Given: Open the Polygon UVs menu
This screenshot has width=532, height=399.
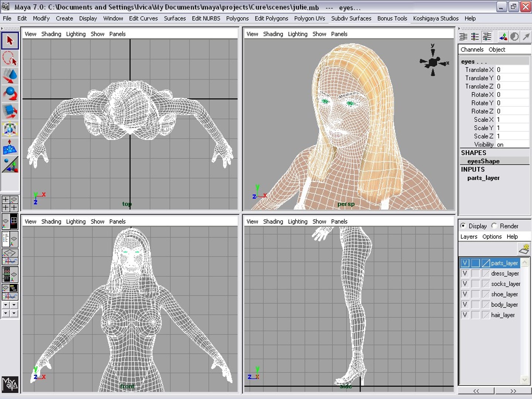Looking at the screenshot, I should coord(310,18).
